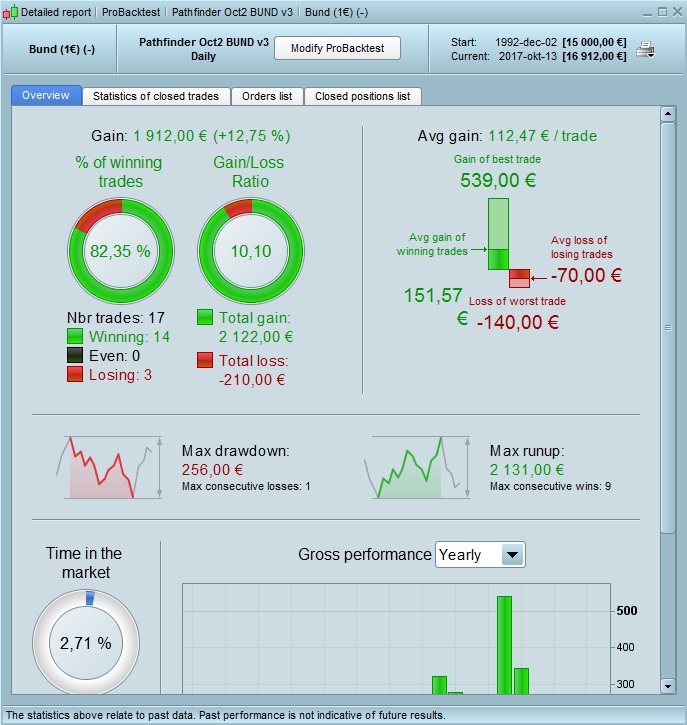This screenshot has width=687, height=725.
Task: Click Max consecutive wins: 9 text
Action: [550, 486]
